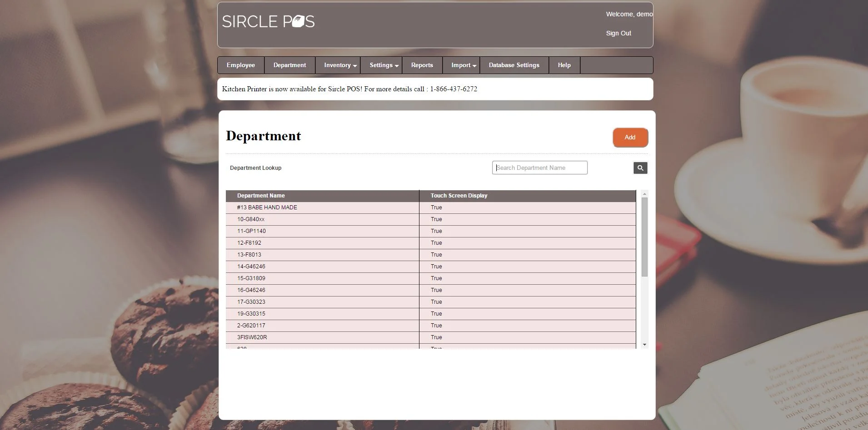The height and width of the screenshot is (430, 868).
Task: Click the orange Add button
Action: (630, 138)
